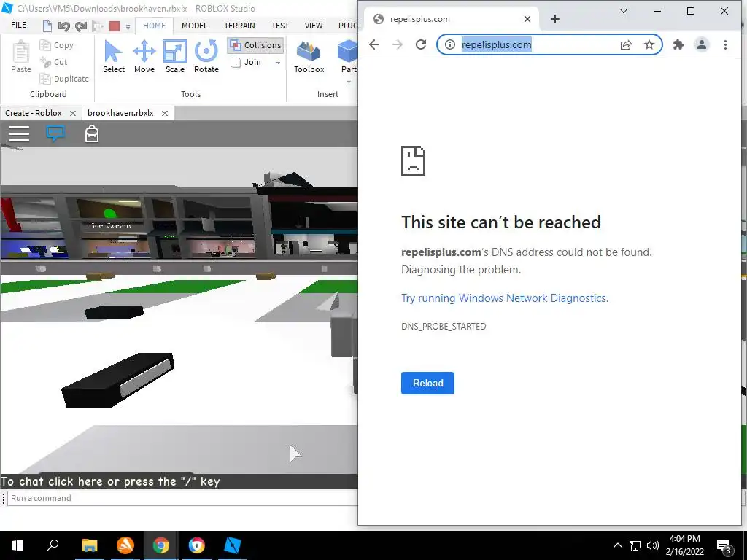The width and height of the screenshot is (747, 560).
Task: Open Windows taskbar search
Action: click(53, 545)
